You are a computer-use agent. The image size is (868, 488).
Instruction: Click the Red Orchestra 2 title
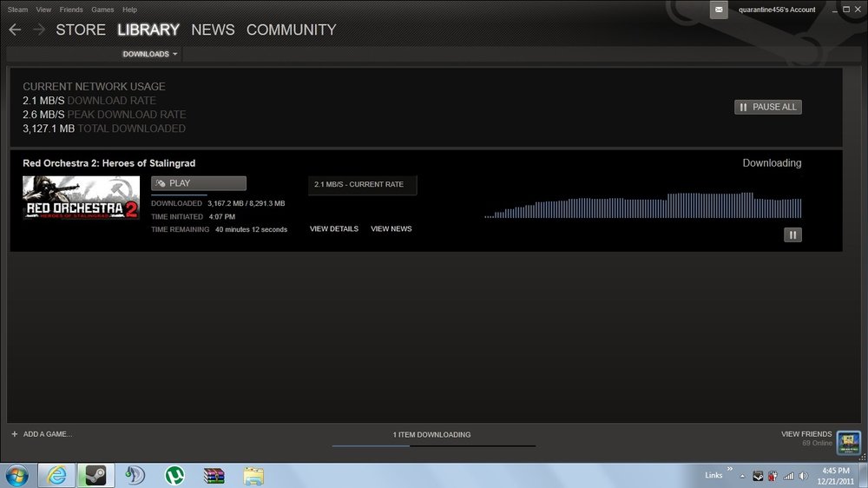[x=109, y=163]
